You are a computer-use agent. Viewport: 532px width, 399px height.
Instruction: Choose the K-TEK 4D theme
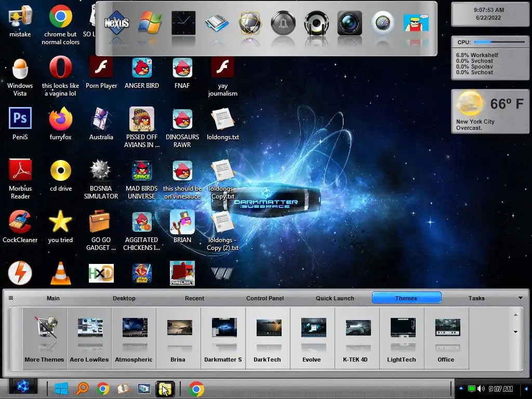(x=357, y=338)
